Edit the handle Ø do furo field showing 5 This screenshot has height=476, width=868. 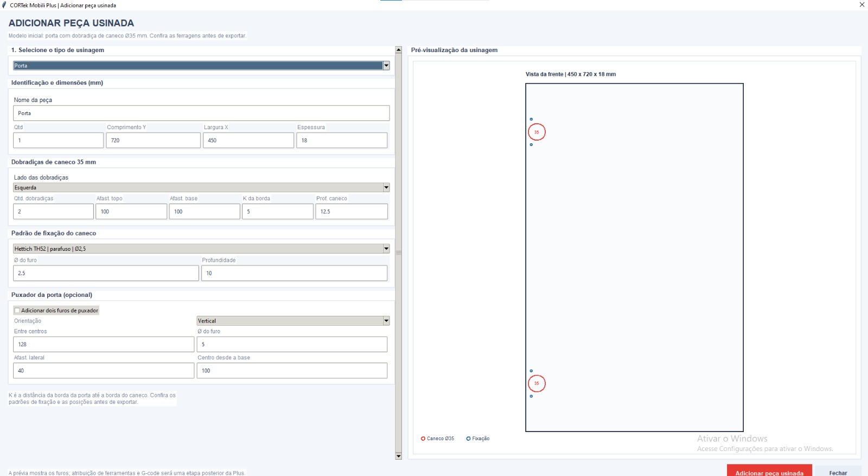[x=292, y=344]
